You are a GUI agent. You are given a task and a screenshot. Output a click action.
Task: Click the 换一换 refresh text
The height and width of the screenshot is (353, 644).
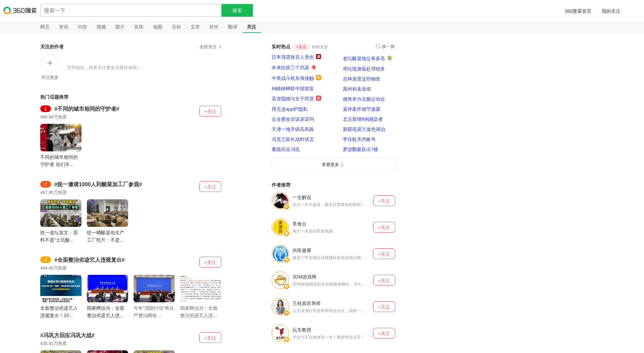tap(388, 46)
